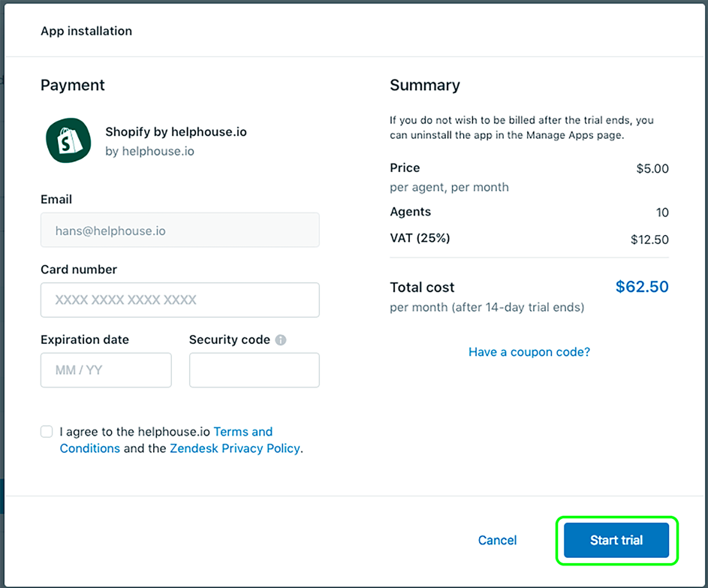Click the 'Price' row label
The width and height of the screenshot is (708, 588).
click(x=405, y=168)
